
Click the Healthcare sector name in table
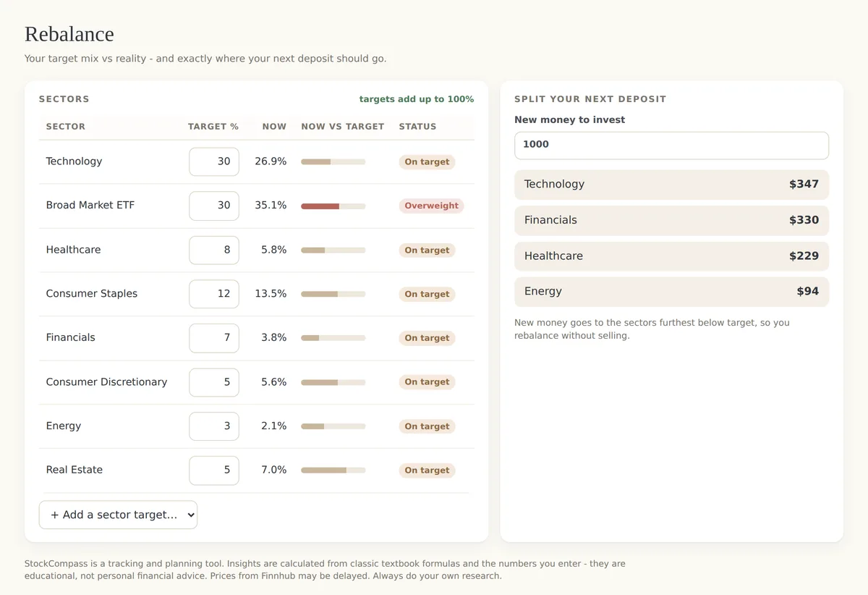point(73,250)
